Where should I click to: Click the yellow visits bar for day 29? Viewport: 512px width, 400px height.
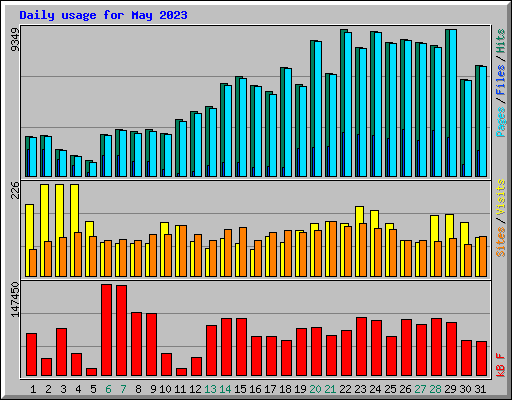click(x=449, y=227)
